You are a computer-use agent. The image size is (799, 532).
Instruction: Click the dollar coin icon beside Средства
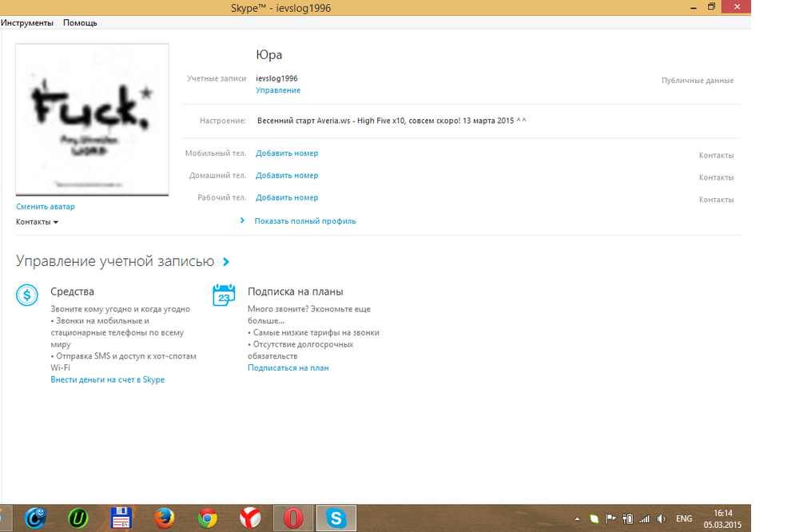(x=27, y=296)
